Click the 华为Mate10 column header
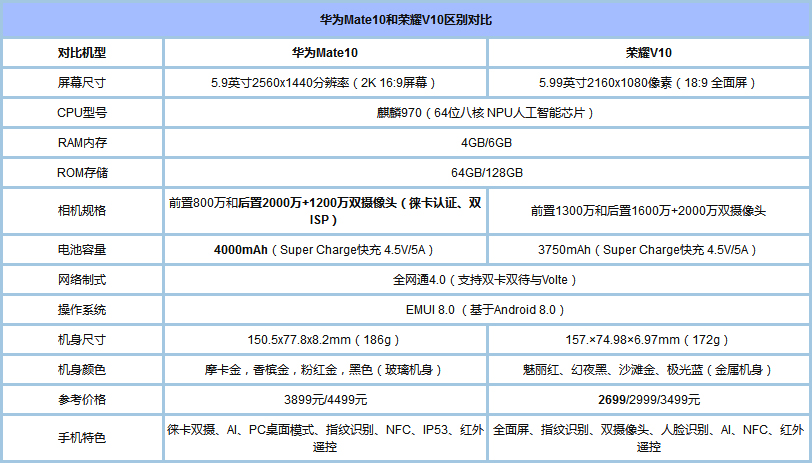Viewport: 812px width, 464px height. click(325, 53)
